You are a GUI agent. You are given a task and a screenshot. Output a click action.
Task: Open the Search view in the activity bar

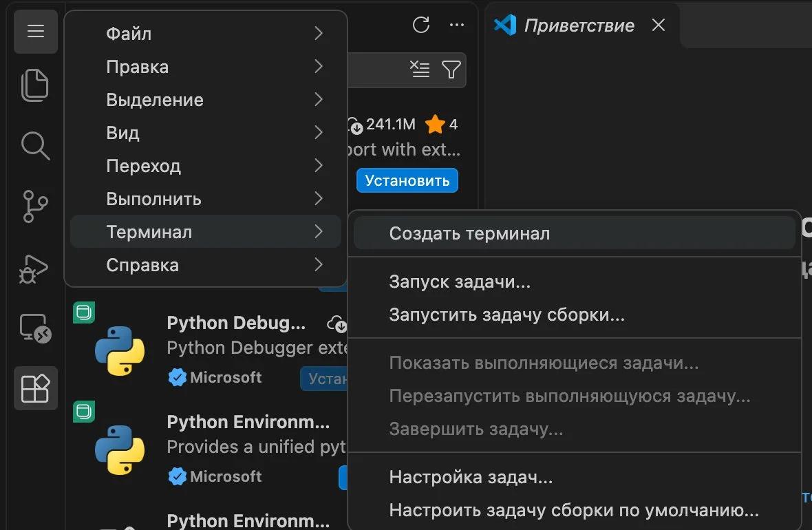(x=35, y=146)
